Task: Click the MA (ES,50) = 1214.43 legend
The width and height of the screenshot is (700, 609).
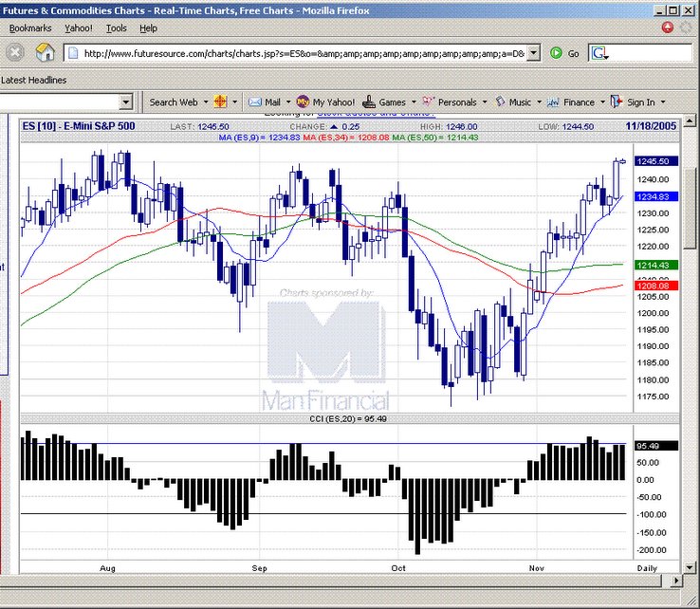Action: point(435,138)
